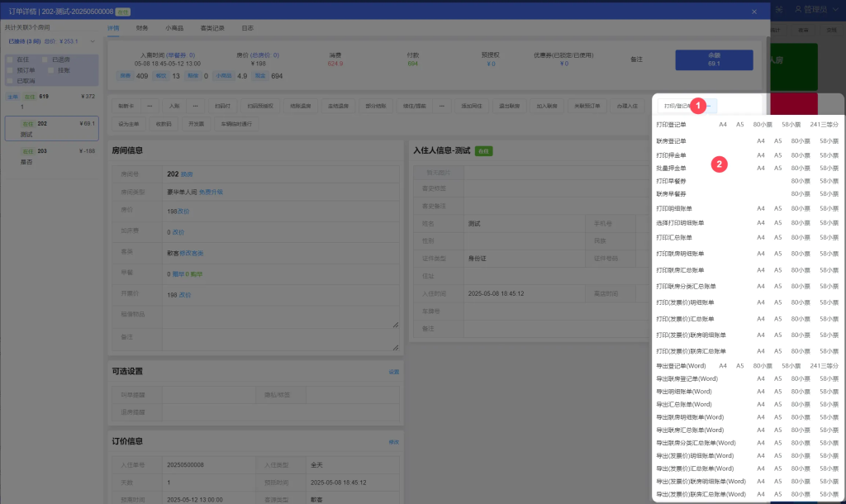This screenshot has height=504, width=846.
Task: Click the 改价 link next to 房价 198
Action: 184,212
